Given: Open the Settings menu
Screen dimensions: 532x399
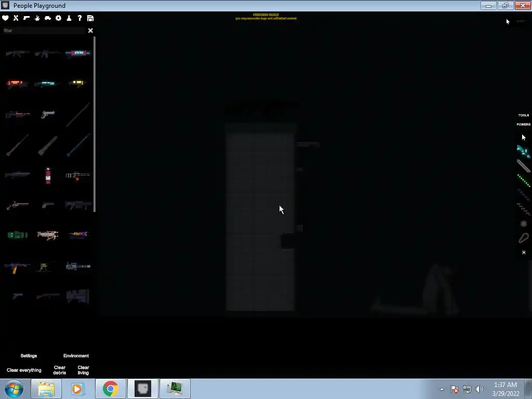Looking at the screenshot, I should [29, 355].
